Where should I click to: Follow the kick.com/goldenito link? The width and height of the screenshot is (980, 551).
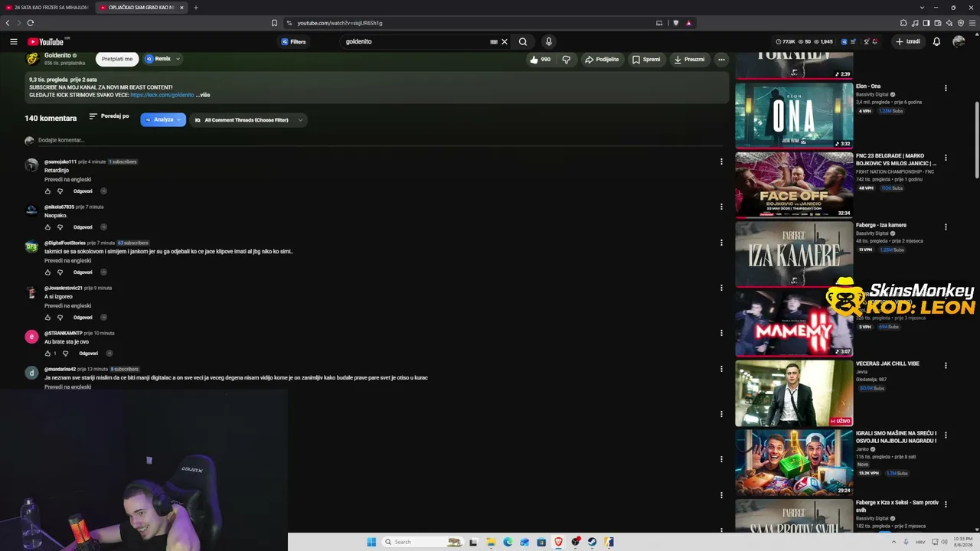coord(162,95)
